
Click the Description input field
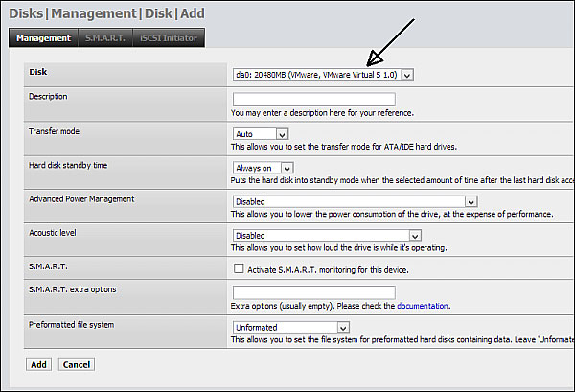pyautogui.click(x=314, y=99)
